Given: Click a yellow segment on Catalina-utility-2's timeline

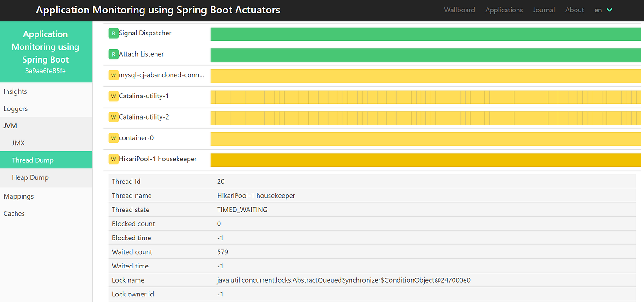Looking at the screenshot, I should click(x=322, y=117).
